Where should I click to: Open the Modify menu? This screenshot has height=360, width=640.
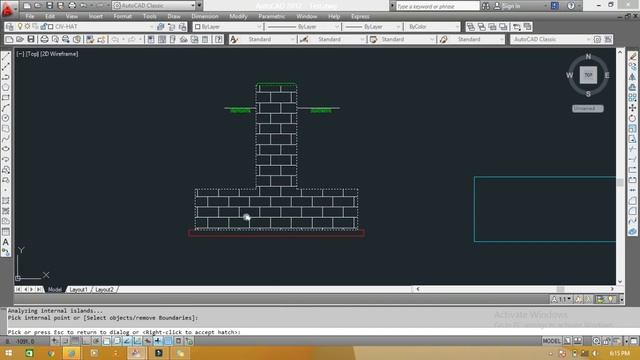coord(238,16)
